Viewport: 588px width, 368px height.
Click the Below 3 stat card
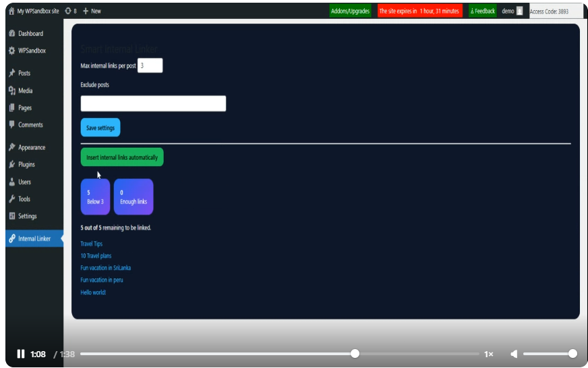(x=95, y=196)
